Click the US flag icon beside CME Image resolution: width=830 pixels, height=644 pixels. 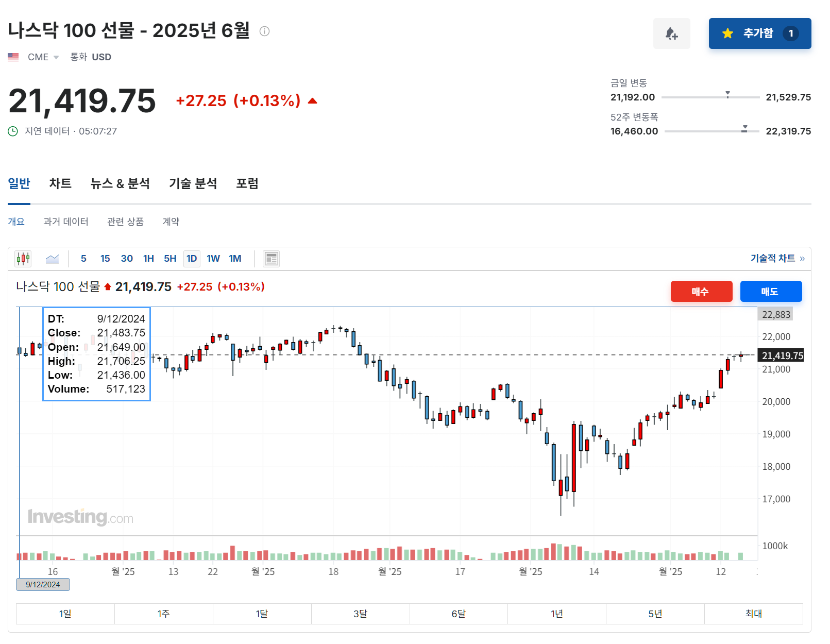[13, 57]
